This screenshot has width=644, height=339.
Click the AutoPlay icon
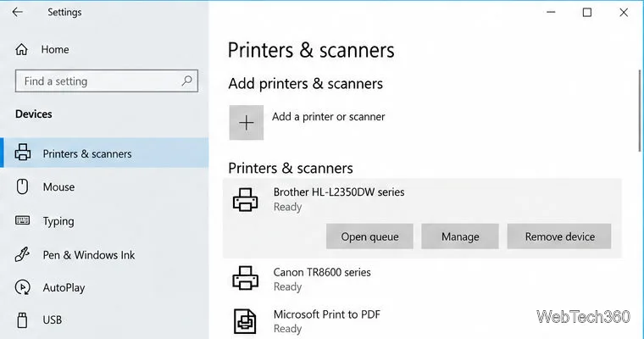pos(22,287)
